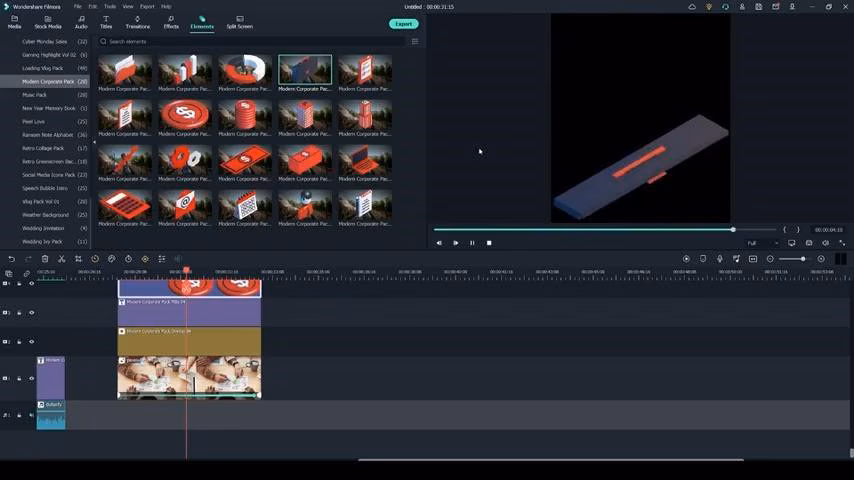
Task: Zoom out timeline with minus icon
Action: pos(770,259)
